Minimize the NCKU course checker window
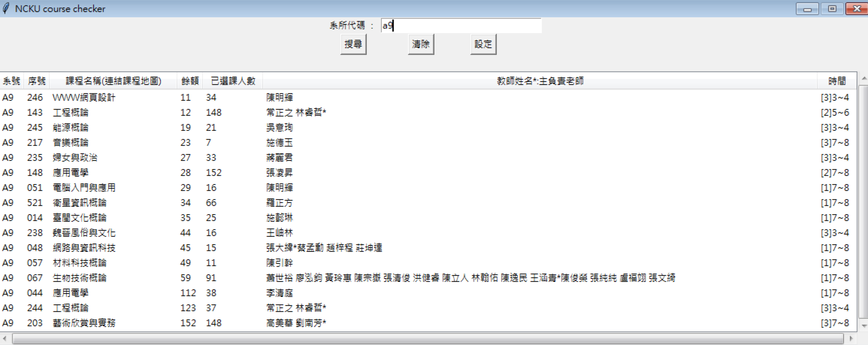The width and height of the screenshot is (868, 345). [807, 9]
